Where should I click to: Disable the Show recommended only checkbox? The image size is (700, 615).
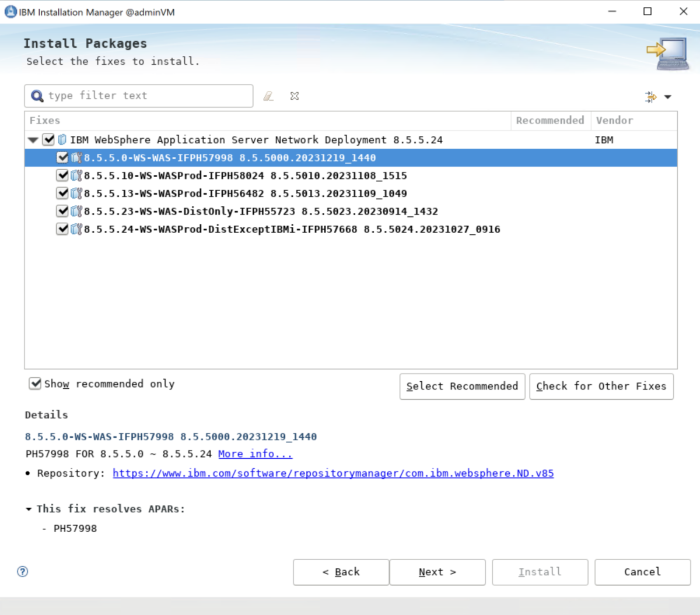coord(35,383)
